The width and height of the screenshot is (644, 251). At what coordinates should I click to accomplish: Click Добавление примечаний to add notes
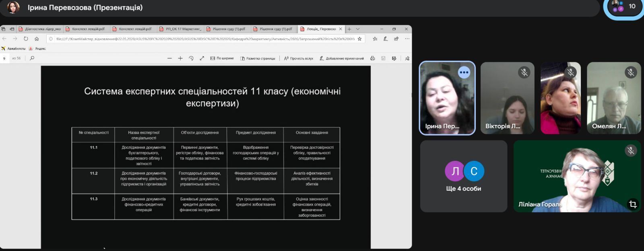coord(342,58)
